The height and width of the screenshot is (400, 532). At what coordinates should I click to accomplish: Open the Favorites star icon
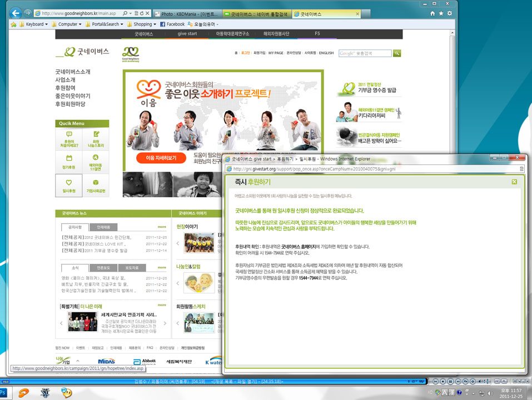click(x=441, y=13)
